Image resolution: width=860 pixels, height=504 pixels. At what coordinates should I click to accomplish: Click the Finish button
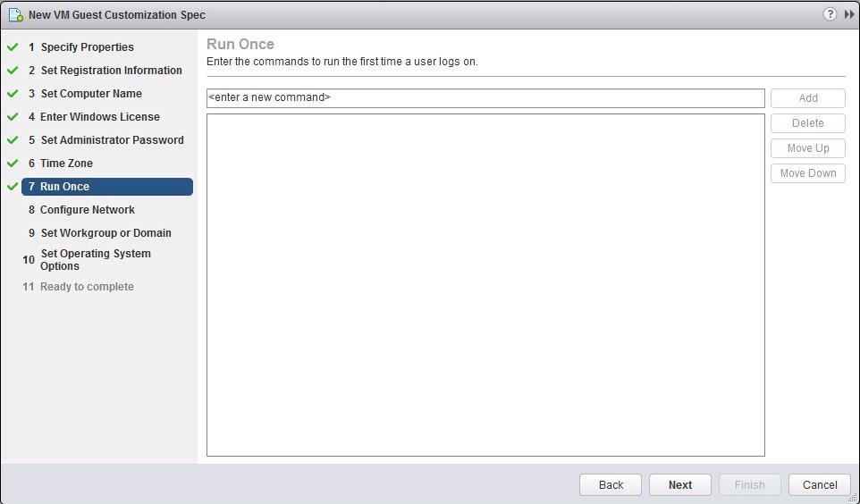(x=750, y=485)
